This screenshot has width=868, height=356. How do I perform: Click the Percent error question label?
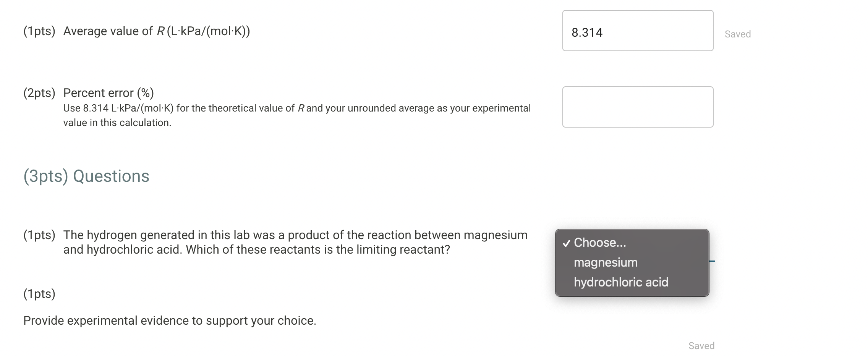(108, 92)
